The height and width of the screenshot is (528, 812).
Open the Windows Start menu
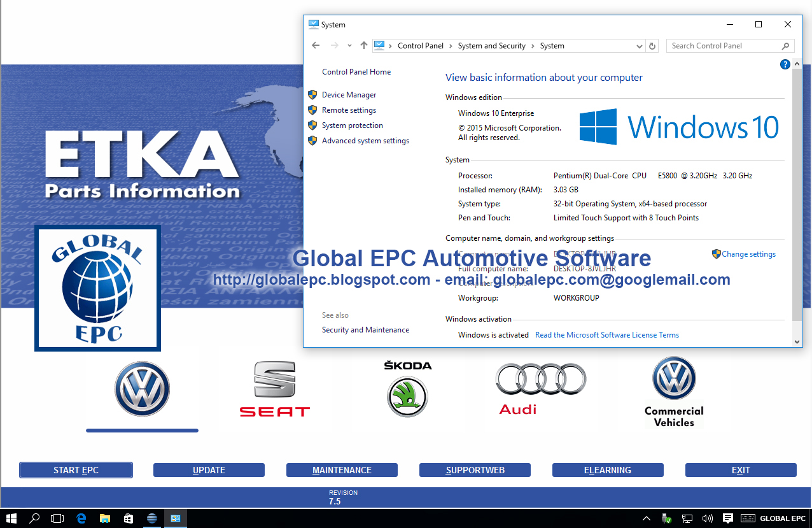11,518
